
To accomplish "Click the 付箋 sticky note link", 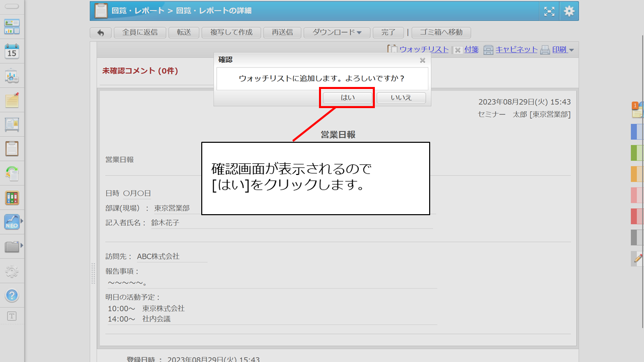I will tap(471, 50).
